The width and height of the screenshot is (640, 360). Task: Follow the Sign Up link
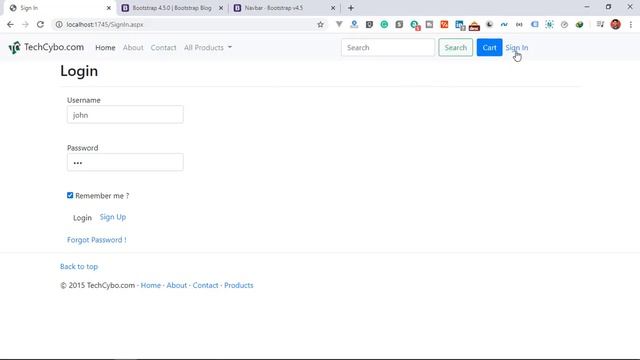[113, 217]
